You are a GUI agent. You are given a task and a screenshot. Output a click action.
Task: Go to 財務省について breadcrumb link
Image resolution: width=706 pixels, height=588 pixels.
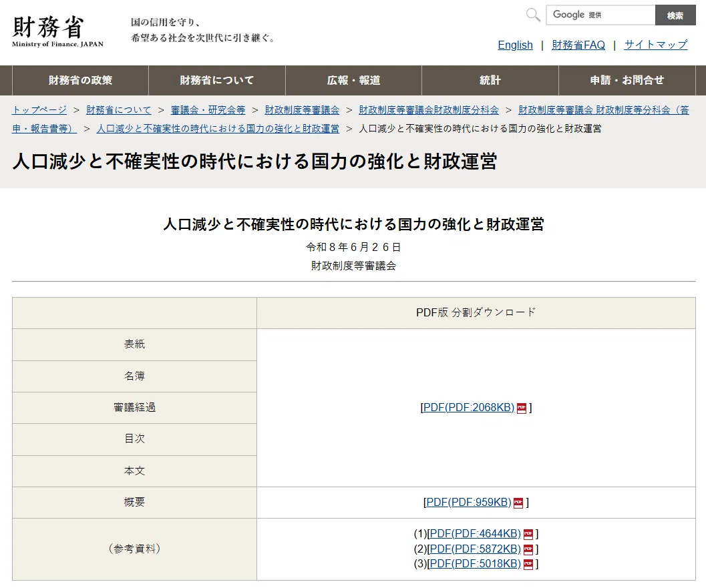(118, 109)
